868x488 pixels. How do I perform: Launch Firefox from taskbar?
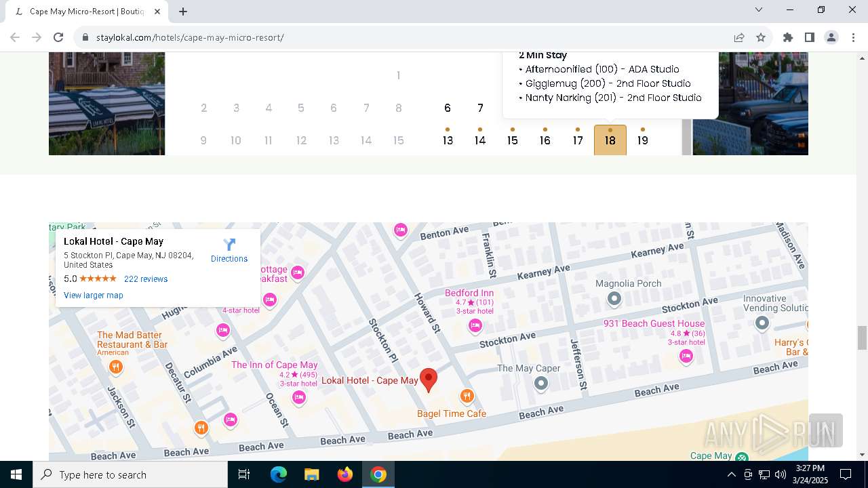[345, 474]
